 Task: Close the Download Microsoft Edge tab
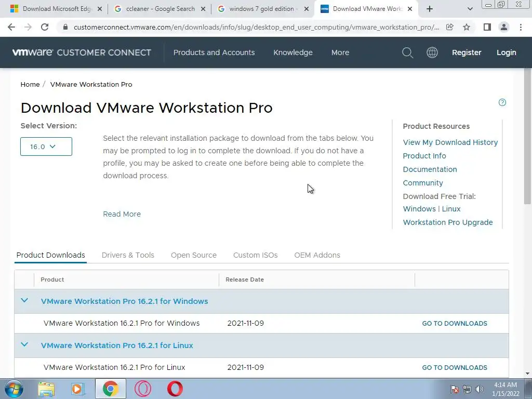pos(100,9)
